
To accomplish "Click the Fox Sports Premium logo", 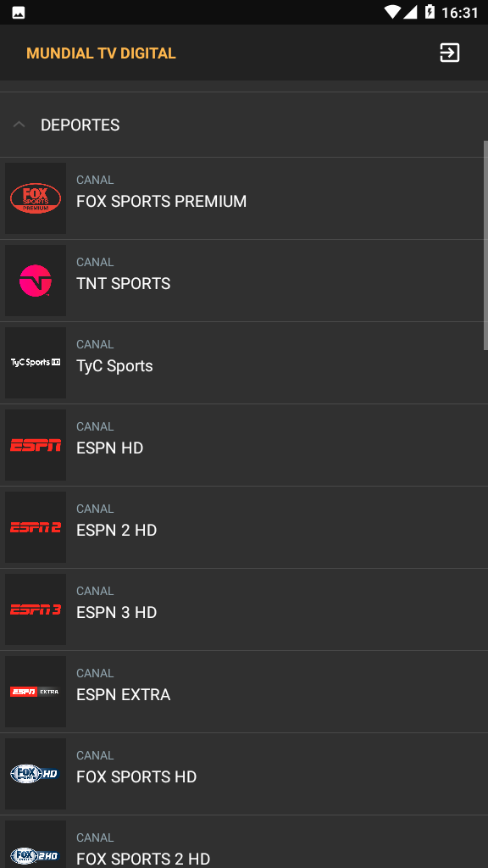I will point(36,198).
